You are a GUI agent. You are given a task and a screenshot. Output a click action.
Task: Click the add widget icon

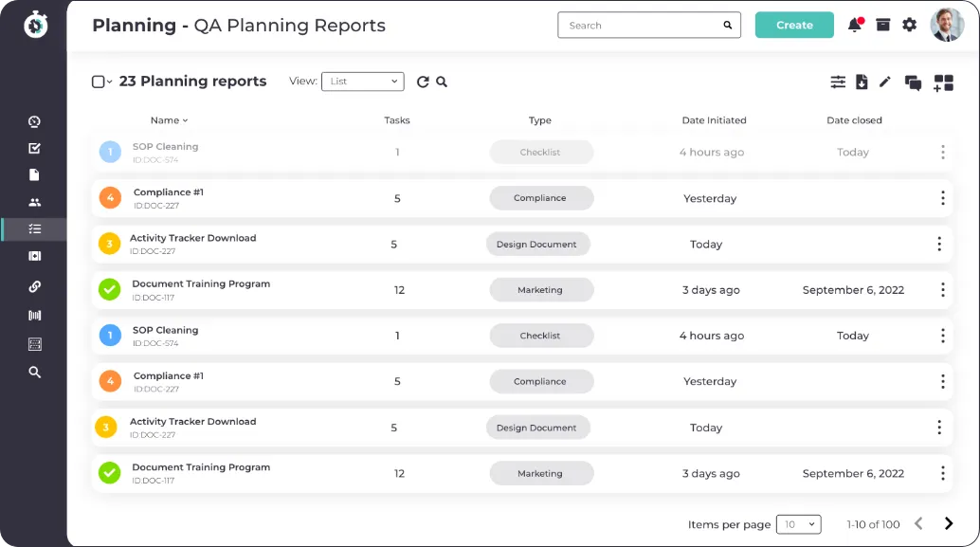[941, 84]
